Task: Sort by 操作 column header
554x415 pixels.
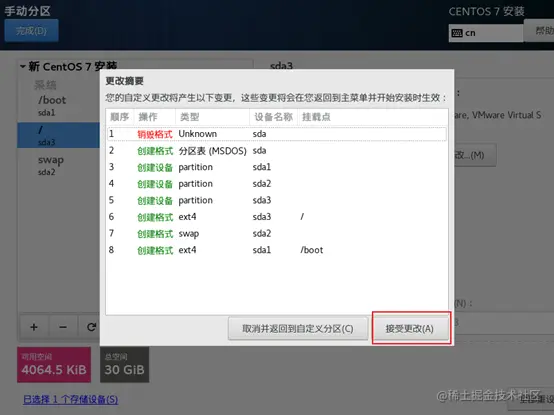Action: (x=155, y=117)
